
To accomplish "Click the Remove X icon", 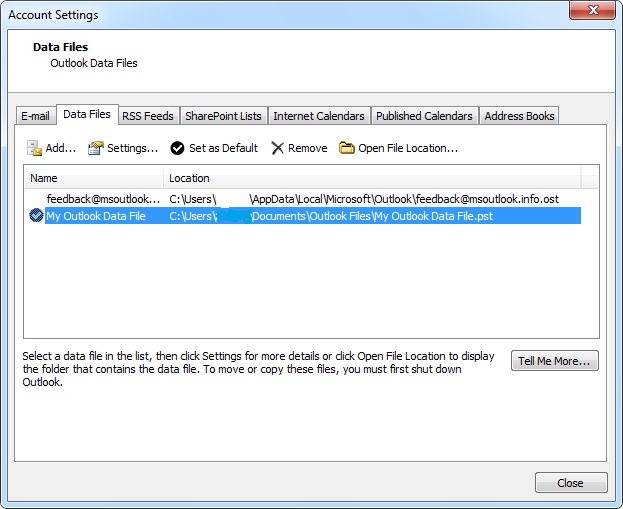I will (277, 148).
